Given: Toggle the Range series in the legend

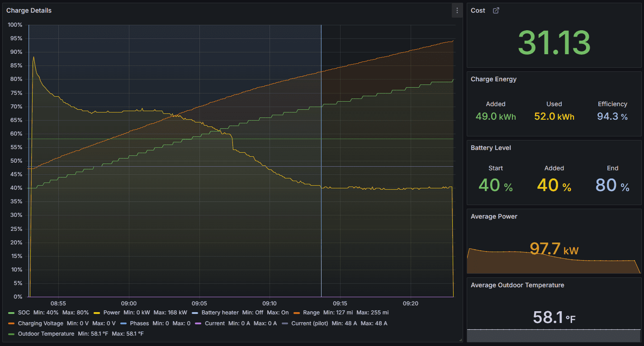Looking at the screenshot, I should (x=311, y=313).
